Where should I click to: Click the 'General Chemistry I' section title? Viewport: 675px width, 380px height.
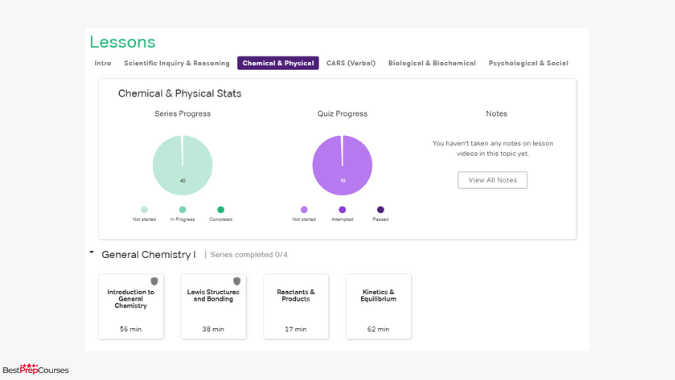tap(149, 255)
